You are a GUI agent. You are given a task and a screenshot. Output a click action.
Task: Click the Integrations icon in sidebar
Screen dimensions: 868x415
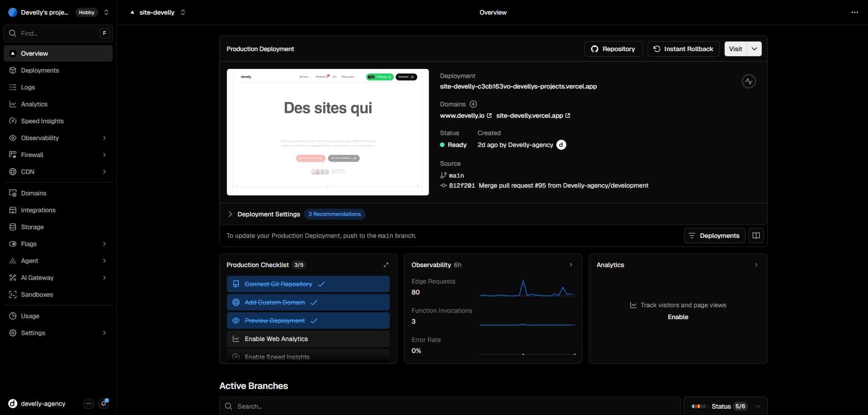[13, 210]
